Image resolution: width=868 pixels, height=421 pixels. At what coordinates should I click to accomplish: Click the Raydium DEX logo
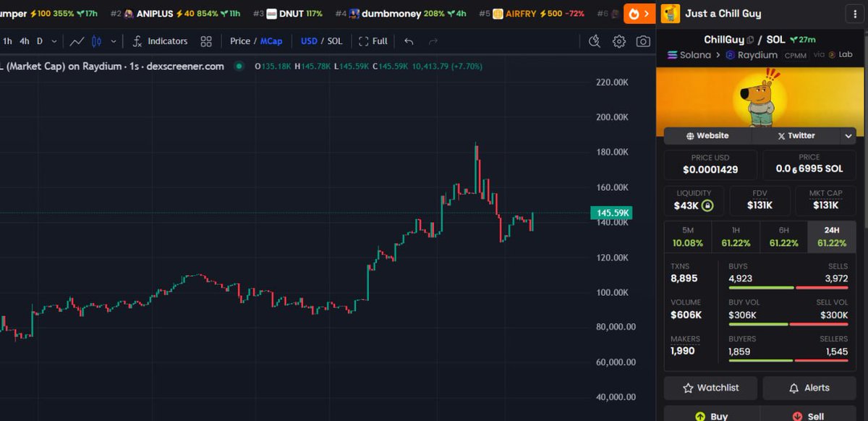730,55
